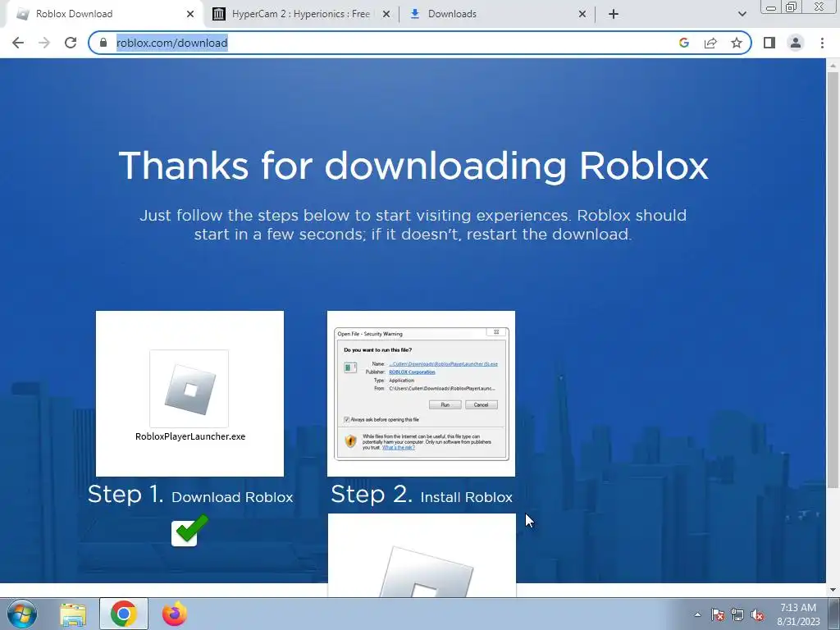Viewport: 840px width, 630px height.
Task: Share this page via share icon
Action: [x=710, y=43]
